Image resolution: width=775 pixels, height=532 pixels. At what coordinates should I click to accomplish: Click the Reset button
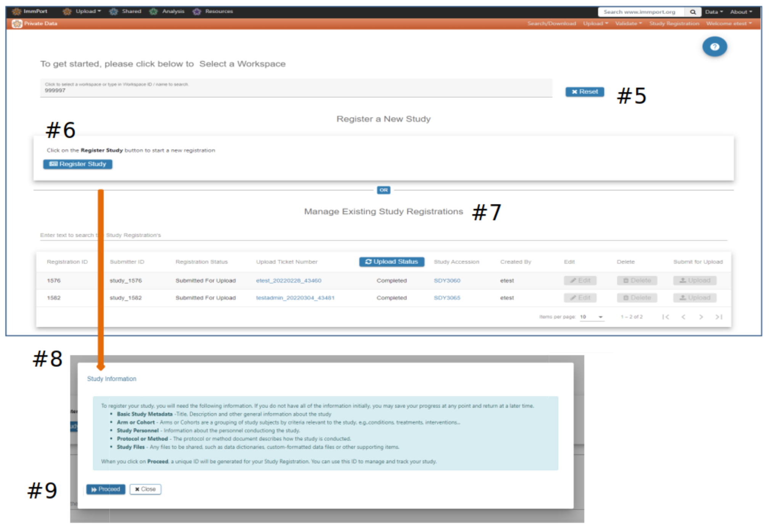click(585, 92)
